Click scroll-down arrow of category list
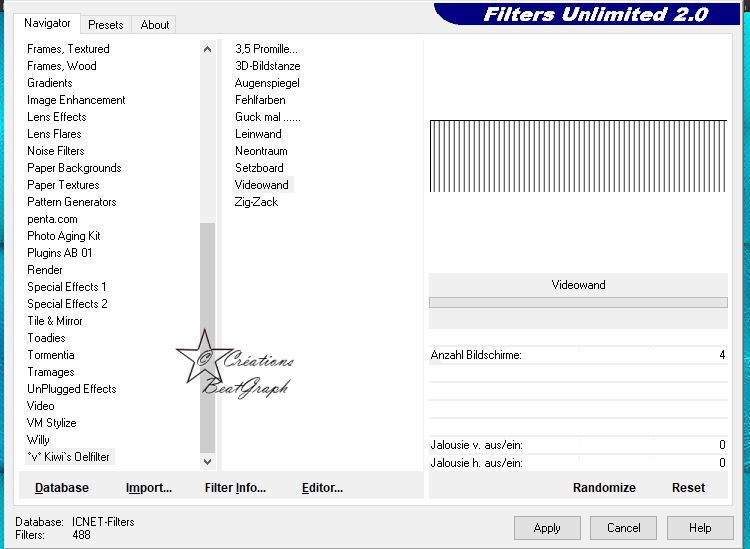The height and width of the screenshot is (549, 750). point(207,461)
